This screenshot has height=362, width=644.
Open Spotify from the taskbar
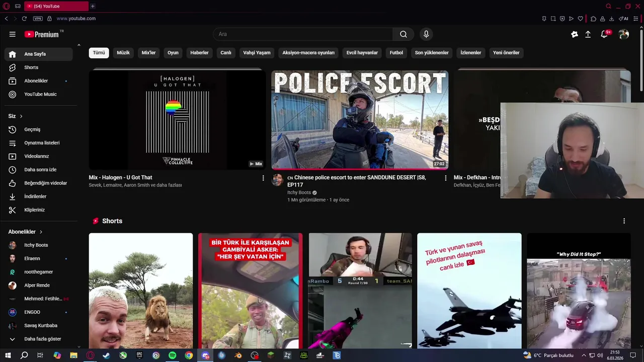coord(172,355)
